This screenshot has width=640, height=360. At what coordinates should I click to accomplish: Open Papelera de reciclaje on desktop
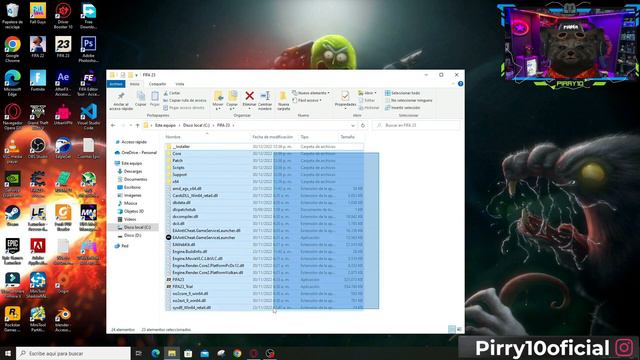(x=13, y=16)
